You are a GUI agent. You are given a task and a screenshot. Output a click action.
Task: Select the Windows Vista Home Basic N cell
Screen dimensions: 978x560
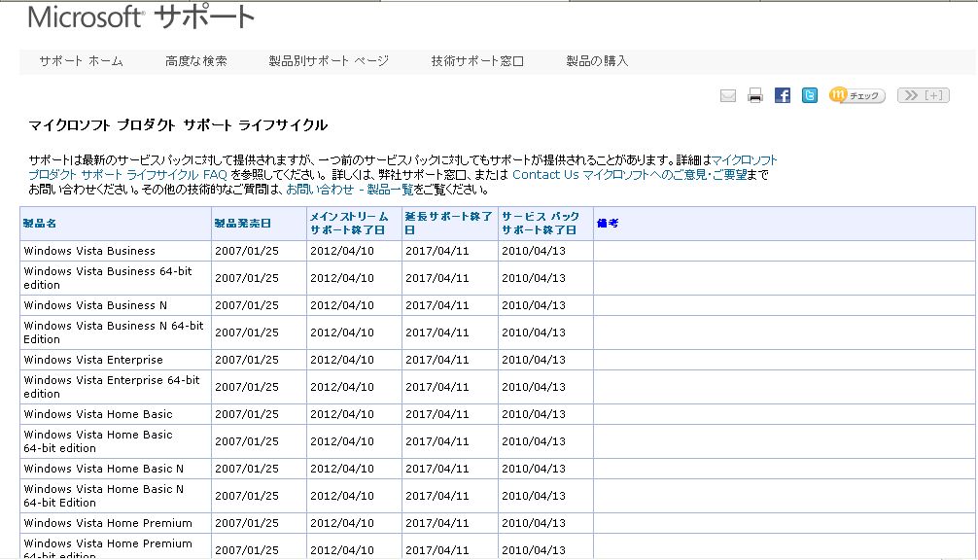(x=116, y=469)
